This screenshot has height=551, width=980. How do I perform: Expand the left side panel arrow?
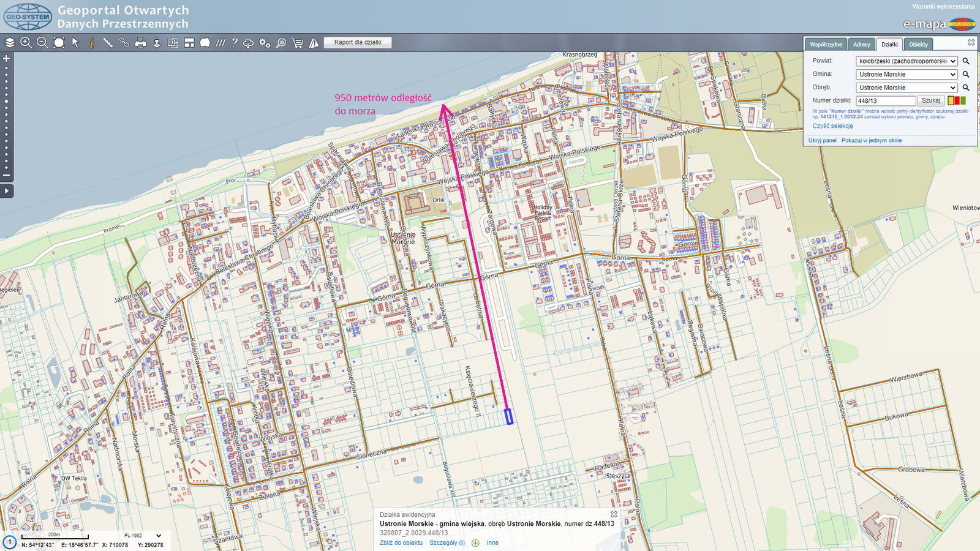[6, 191]
